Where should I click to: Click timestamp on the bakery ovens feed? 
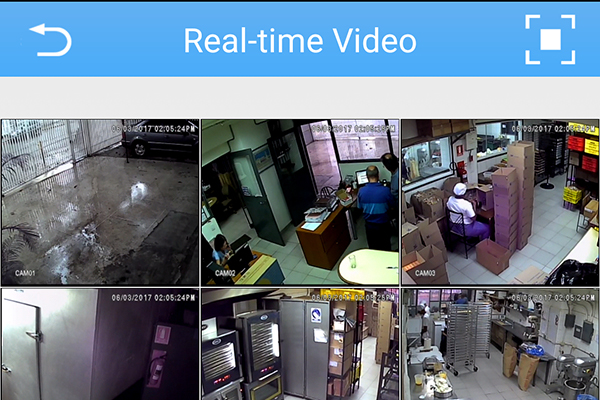tap(352, 297)
